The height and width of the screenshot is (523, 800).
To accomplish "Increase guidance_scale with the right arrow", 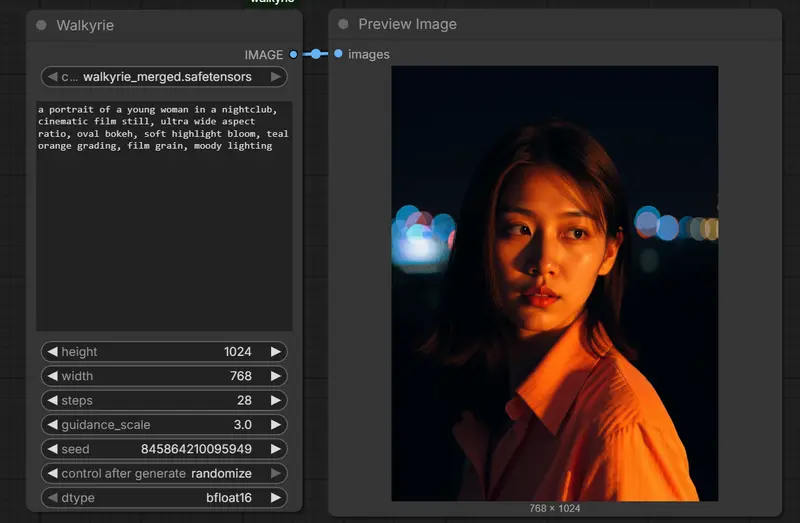I will click(x=276, y=425).
